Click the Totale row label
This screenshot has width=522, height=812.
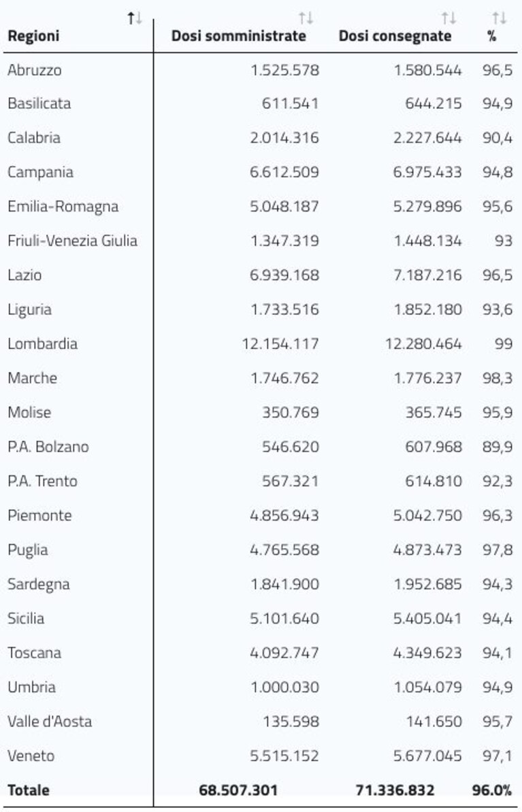click(x=29, y=790)
